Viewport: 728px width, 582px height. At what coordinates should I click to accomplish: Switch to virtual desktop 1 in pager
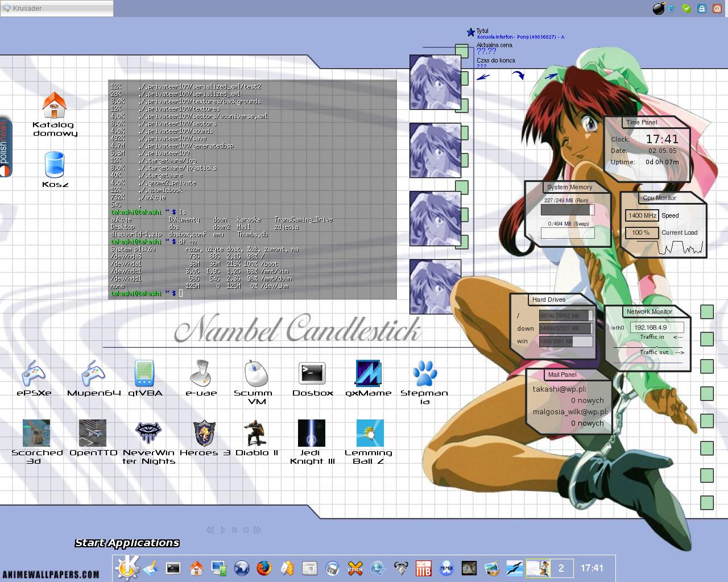pos(538,568)
